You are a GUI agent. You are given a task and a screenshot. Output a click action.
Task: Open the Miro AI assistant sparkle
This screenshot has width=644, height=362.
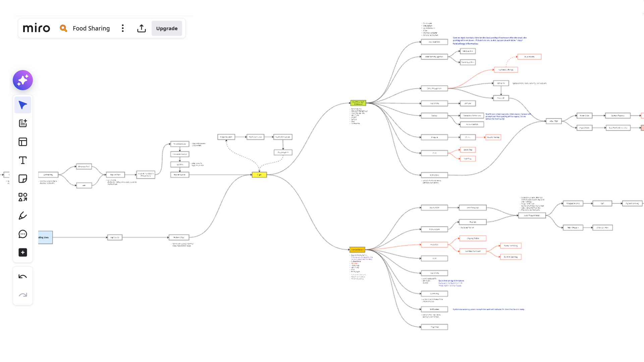click(x=22, y=80)
